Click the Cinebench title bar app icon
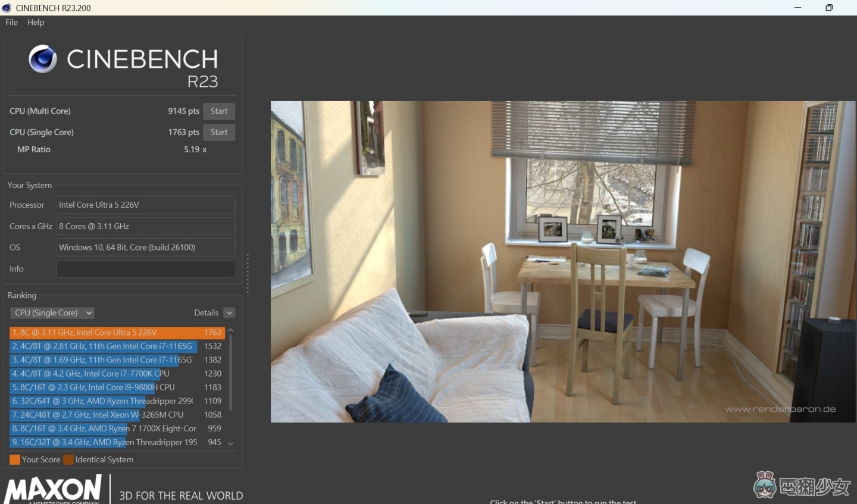This screenshot has width=857, height=504. 7,8
